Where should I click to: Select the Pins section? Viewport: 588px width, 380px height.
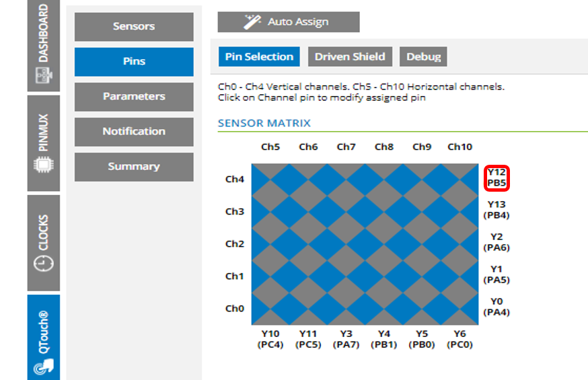coord(134,61)
